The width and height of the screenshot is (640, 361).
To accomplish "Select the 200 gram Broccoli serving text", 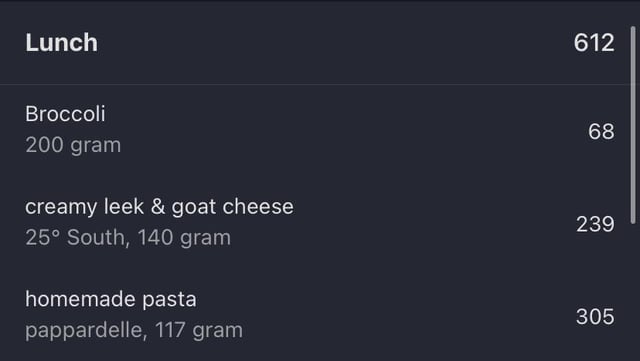I will point(73,145).
